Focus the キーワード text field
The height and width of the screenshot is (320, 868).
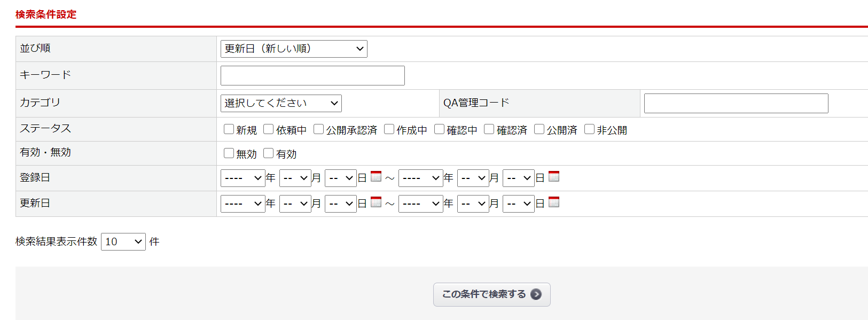[x=312, y=75]
